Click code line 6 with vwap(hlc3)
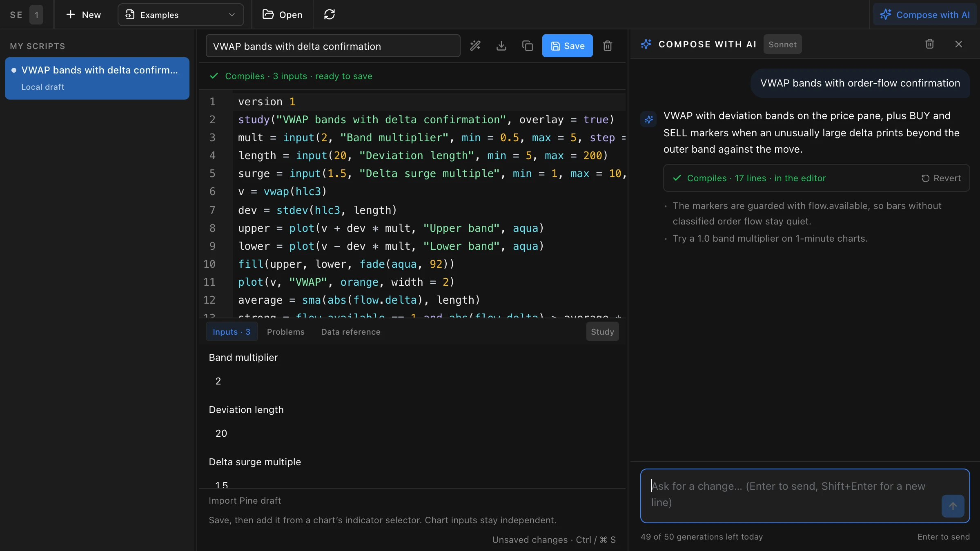The width and height of the screenshot is (980, 551). pyautogui.click(x=282, y=191)
